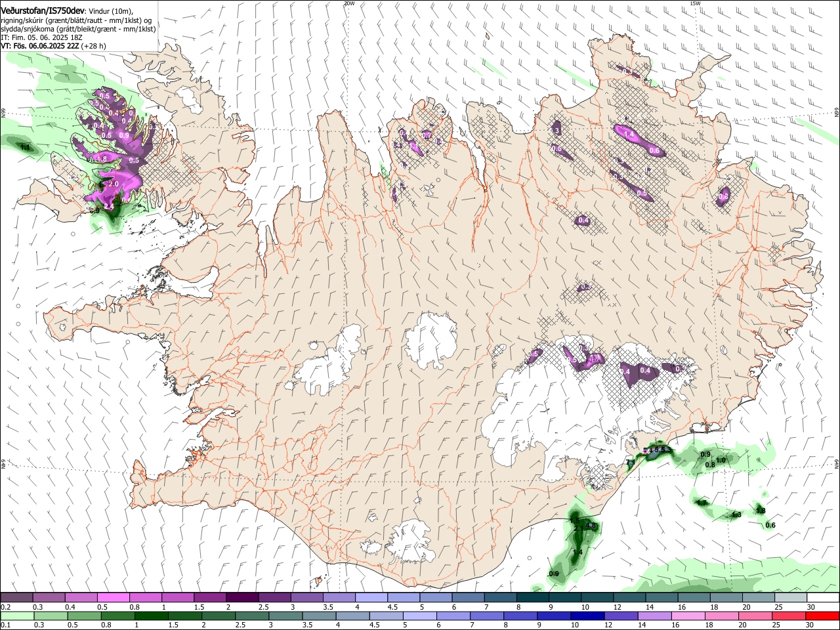
Task: Click the snow legend swatch between 0.2 and 0.3
Action: click(17, 598)
